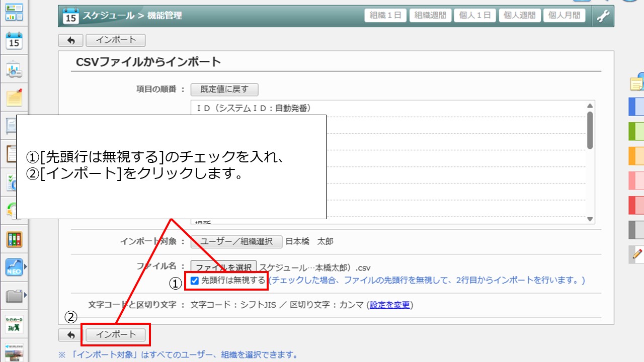Select the green color tab on right
Viewport: 644px width, 362px height.
[636, 131]
